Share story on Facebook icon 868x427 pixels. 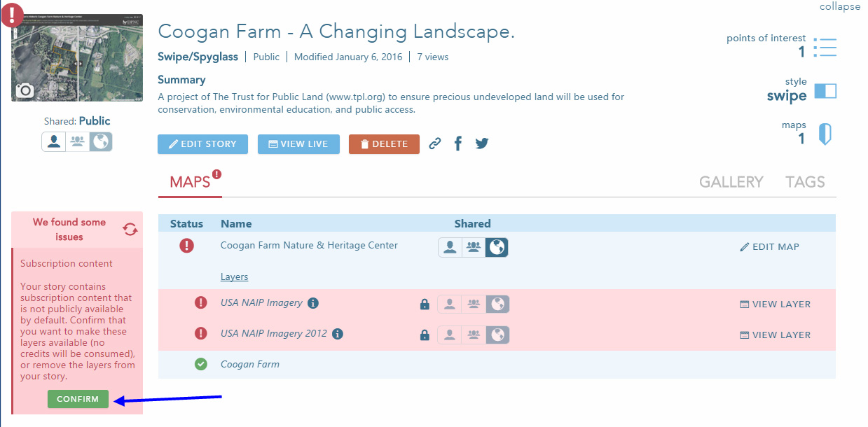[458, 143]
